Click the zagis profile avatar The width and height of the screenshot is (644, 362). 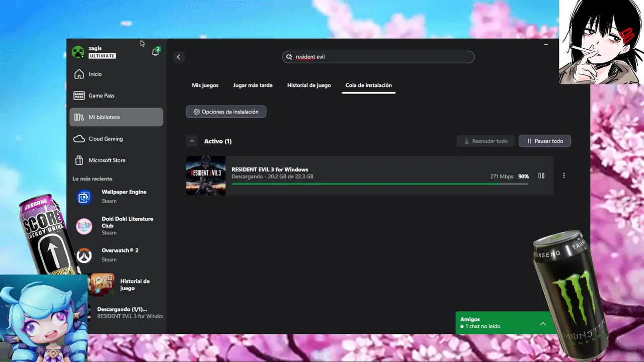pos(78,52)
